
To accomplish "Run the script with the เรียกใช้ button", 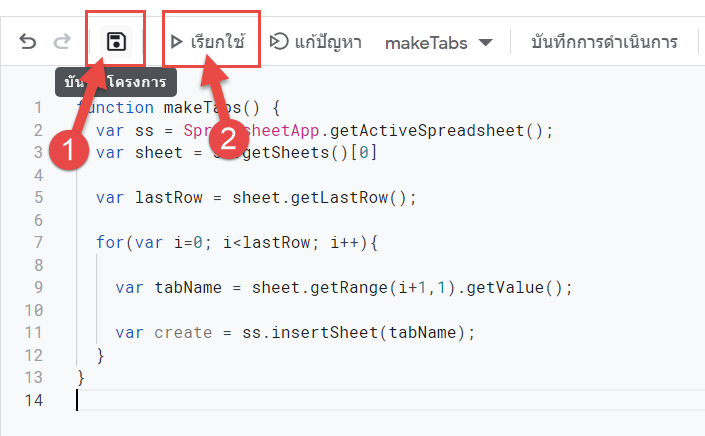I will pyautogui.click(x=208, y=42).
